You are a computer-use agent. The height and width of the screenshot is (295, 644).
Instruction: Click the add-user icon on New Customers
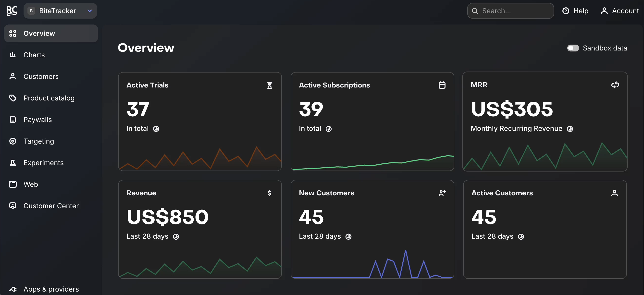tap(442, 193)
